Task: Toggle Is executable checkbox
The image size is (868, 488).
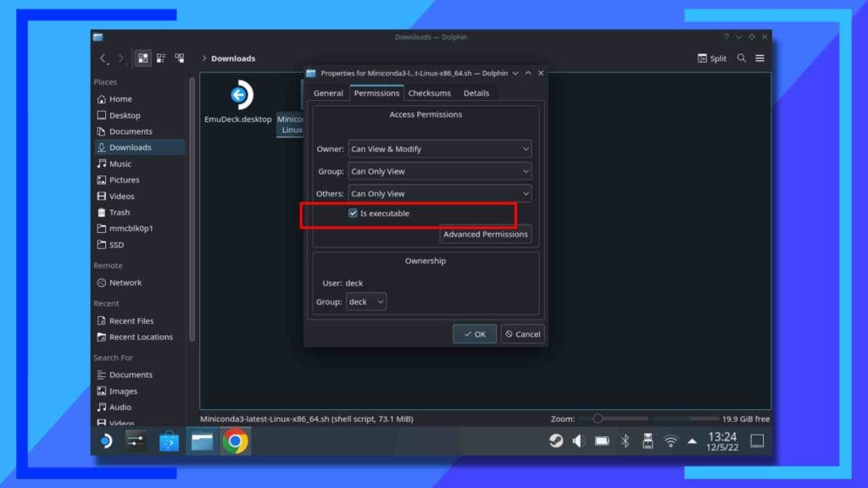Action: (353, 213)
